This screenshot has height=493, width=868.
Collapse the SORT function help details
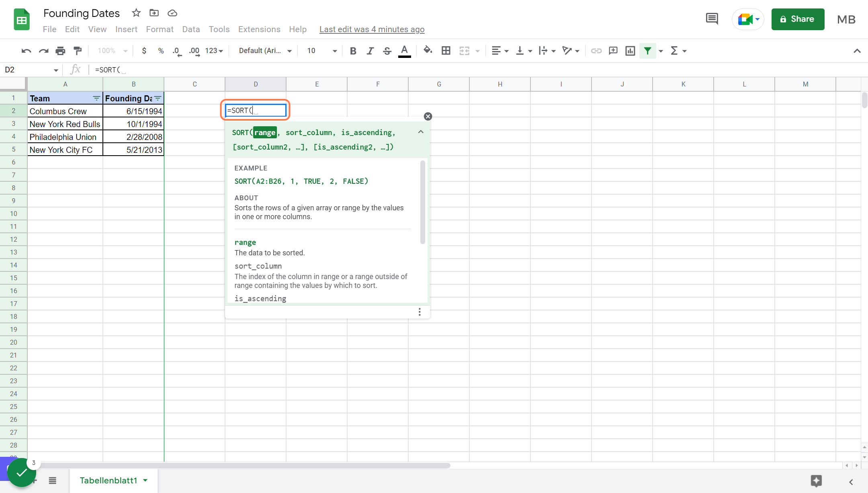(x=421, y=132)
